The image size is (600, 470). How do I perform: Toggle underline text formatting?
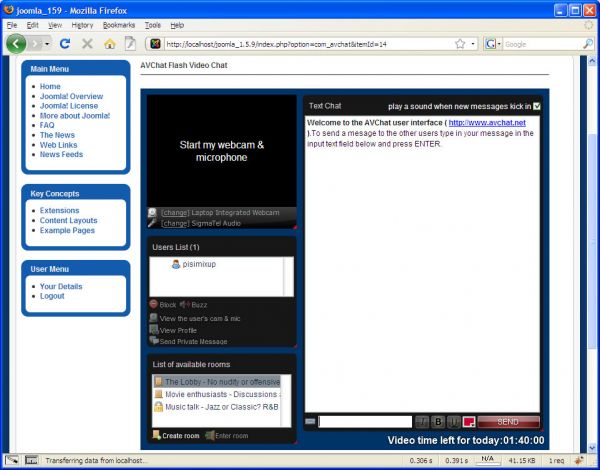point(454,422)
